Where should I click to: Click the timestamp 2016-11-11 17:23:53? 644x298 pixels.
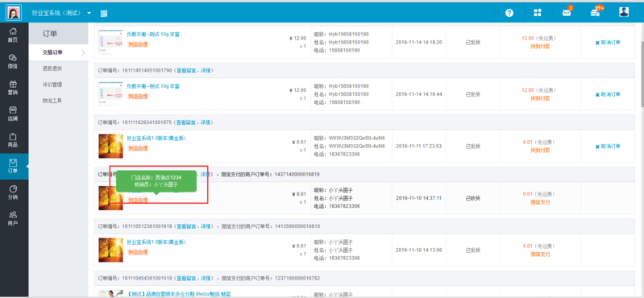[x=418, y=146]
